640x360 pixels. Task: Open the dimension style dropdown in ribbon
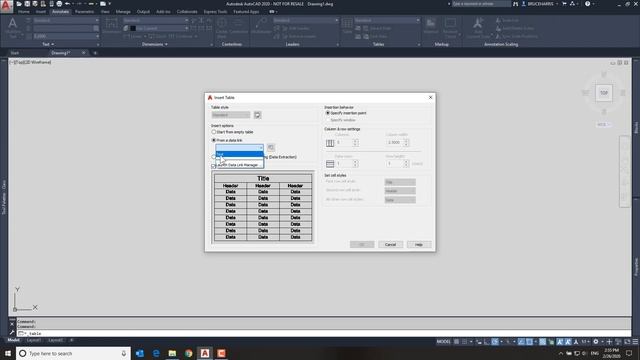[x=156, y=20]
